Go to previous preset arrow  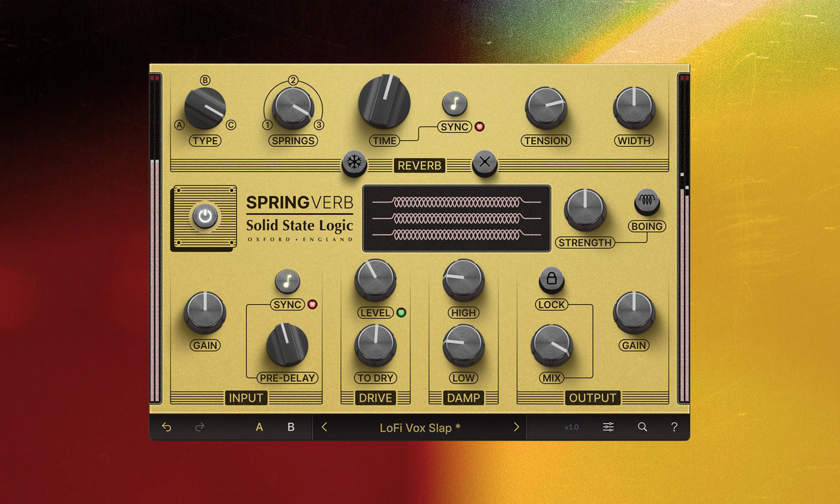[x=324, y=427]
